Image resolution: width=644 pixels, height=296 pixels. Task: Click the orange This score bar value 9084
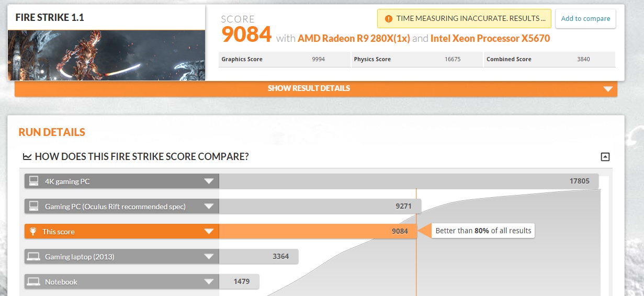point(400,232)
